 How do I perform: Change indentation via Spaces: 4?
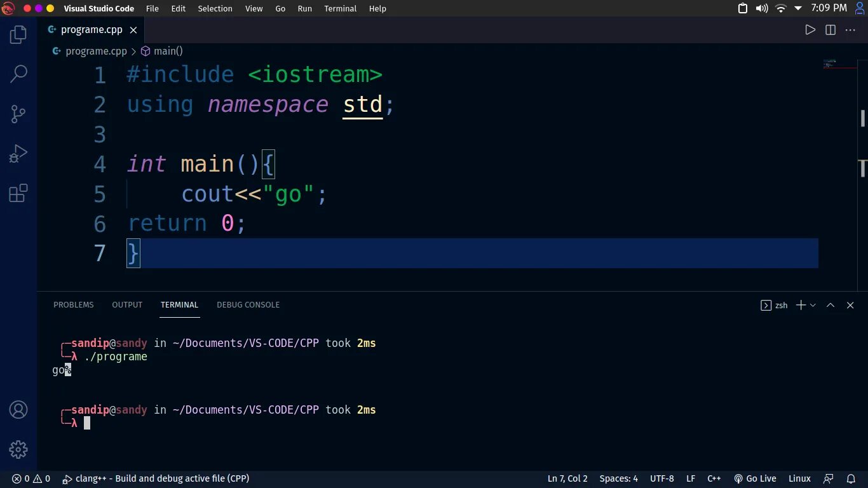coord(619,478)
